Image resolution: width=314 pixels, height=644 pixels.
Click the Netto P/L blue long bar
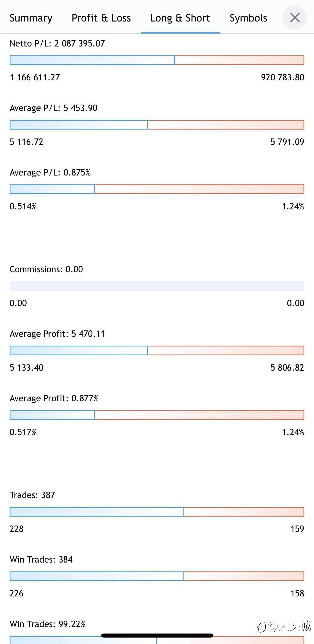click(x=92, y=60)
